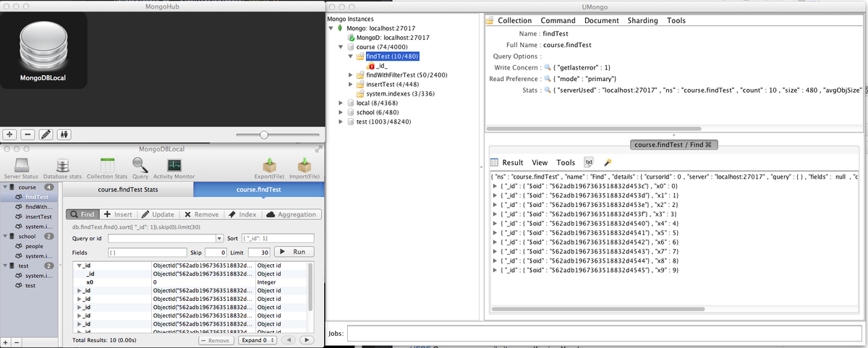The width and height of the screenshot is (868, 348).
Task: Close the course.findTest / Find tab
Action: tap(710, 145)
